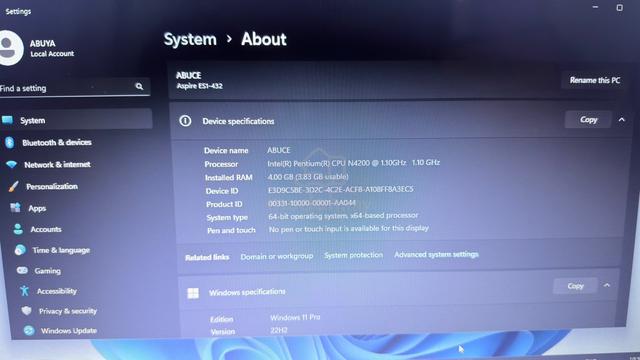Open Accessibility settings label

tap(57, 291)
